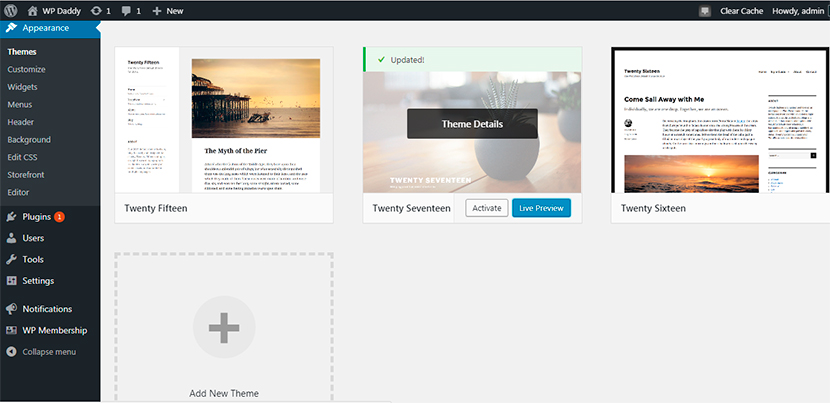Open the Settings menu label
830x403 pixels.
click(x=38, y=281)
